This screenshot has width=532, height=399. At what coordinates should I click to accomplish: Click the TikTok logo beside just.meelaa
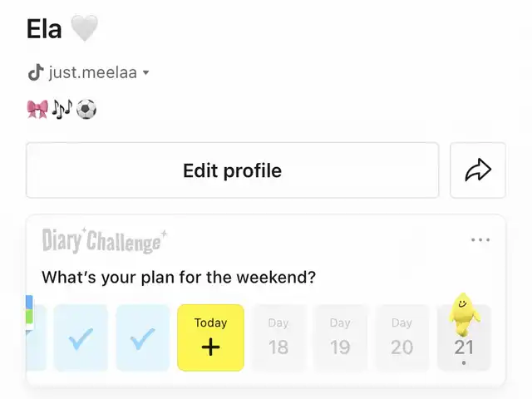tap(36, 72)
